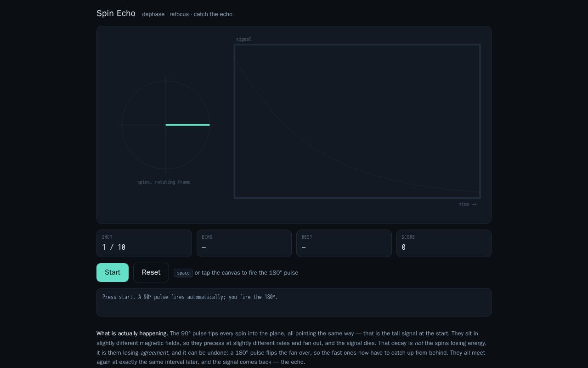This screenshot has height=368, width=588.
Task: Click the BEST stat card
Action: coord(344,243)
